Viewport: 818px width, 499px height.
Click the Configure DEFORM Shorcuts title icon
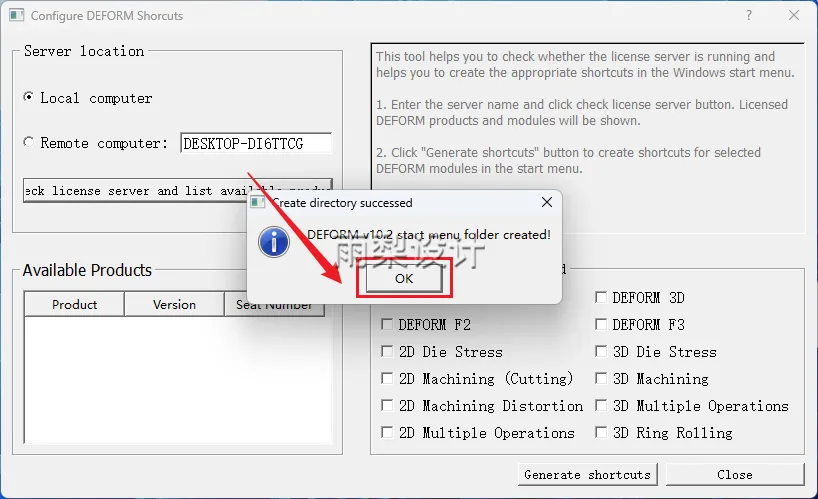pos(16,15)
